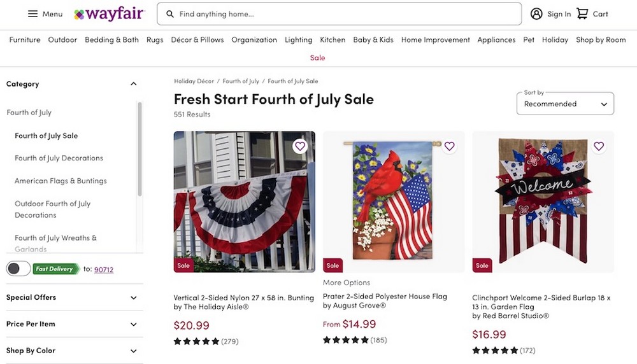This screenshot has height=364, width=637.
Task: Select American Flags & Buntings category
Action: (x=61, y=181)
